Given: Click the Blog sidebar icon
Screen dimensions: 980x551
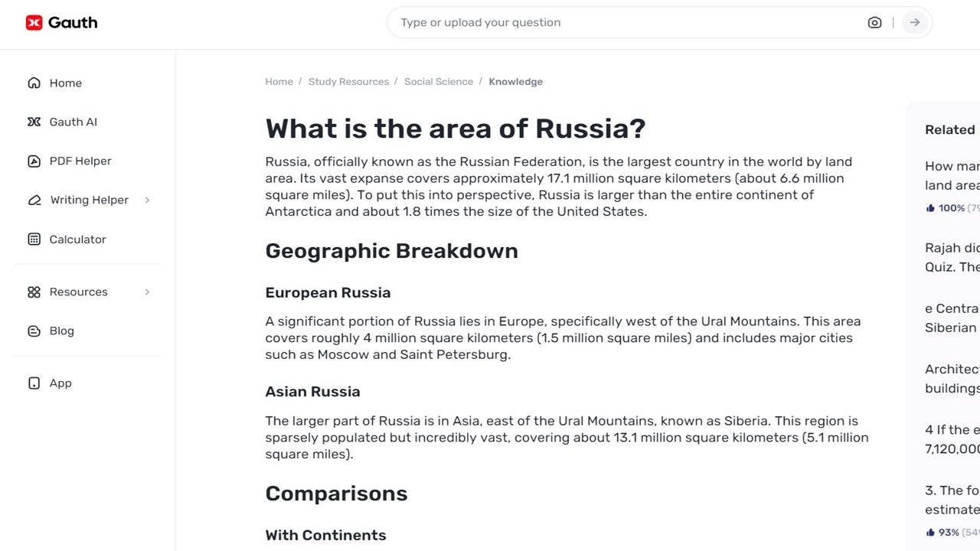Looking at the screenshot, I should point(34,331).
